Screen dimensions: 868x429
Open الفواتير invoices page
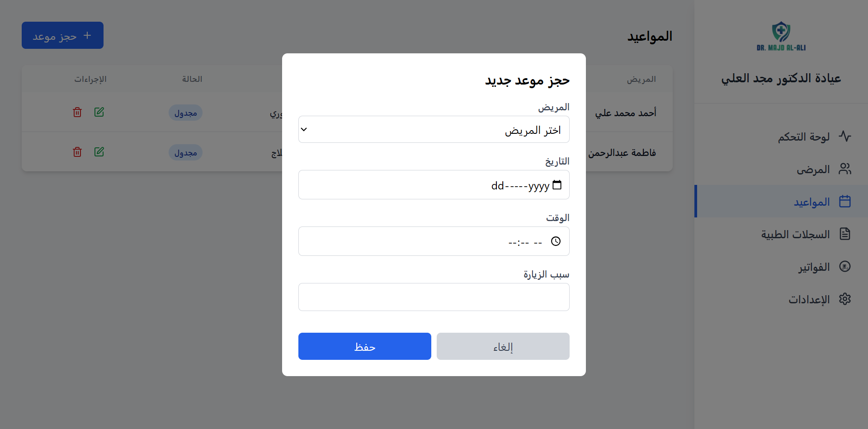click(x=814, y=267)
